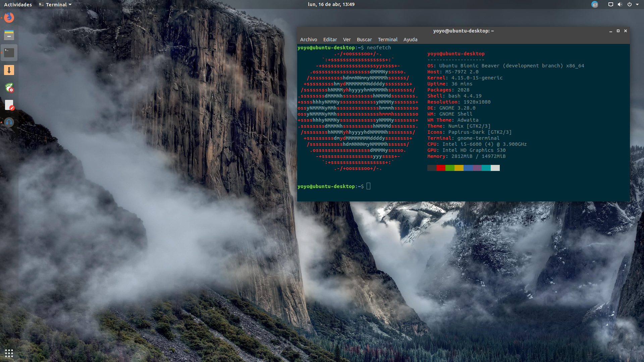Open the Files manager dock icon
The height and width of the screenshot is (362, 644).
pyautogui.click(x=9, y=35)
